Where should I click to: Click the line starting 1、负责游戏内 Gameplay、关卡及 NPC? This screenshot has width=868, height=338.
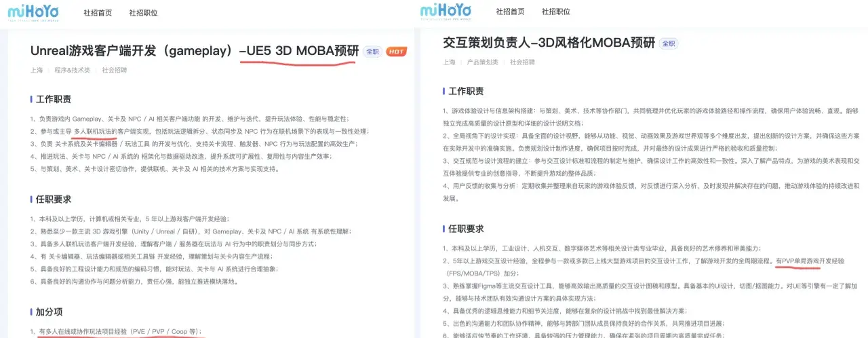(x=189, y=119)
